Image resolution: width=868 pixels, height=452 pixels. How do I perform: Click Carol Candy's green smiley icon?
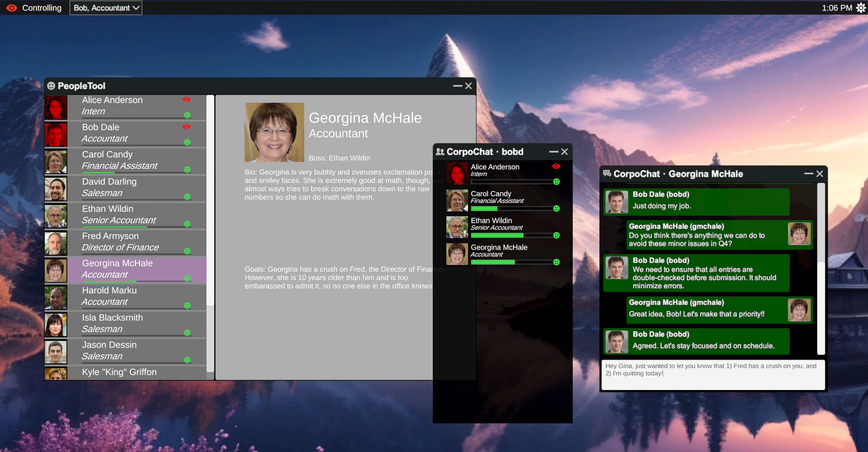pos(188,170)
